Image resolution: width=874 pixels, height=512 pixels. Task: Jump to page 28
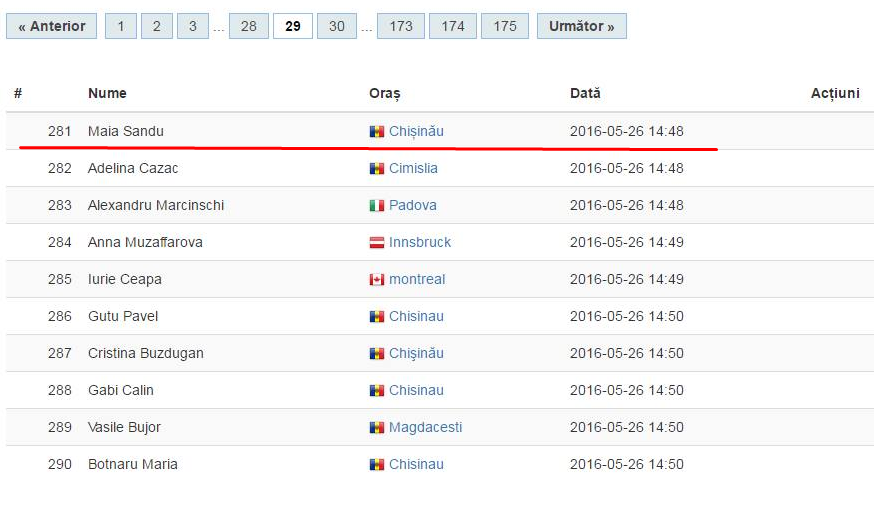[249, 26]
